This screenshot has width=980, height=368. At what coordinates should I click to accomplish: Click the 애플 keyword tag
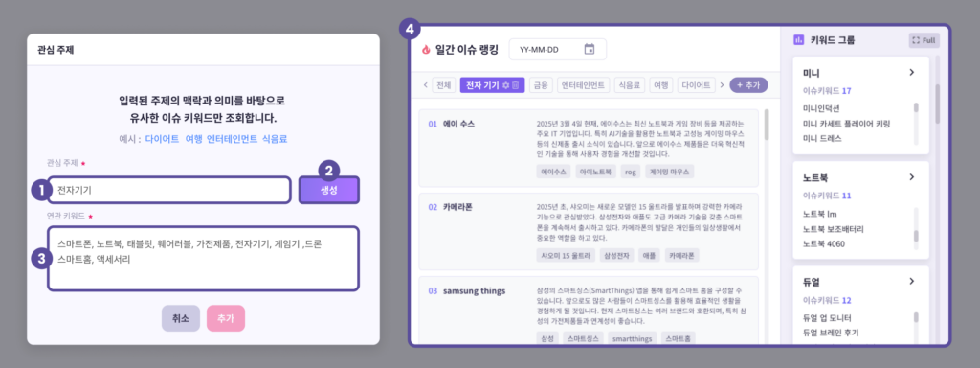tap(649, 255)
